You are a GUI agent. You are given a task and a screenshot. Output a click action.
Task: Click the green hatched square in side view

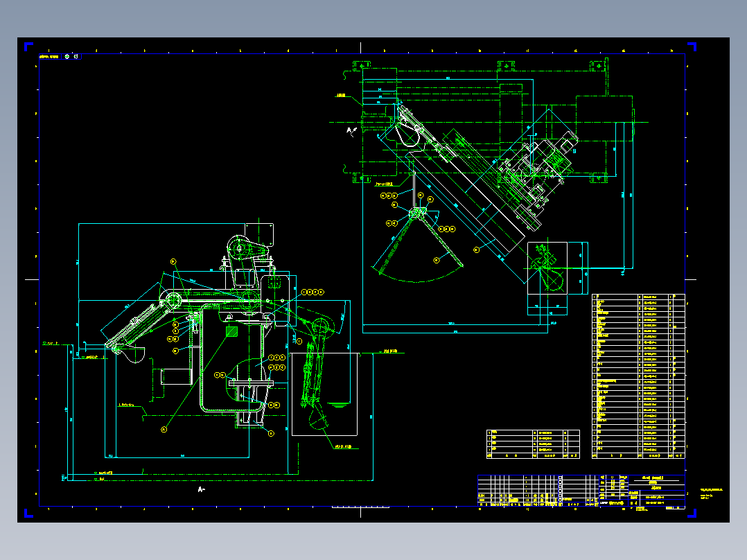click(232, 331)
